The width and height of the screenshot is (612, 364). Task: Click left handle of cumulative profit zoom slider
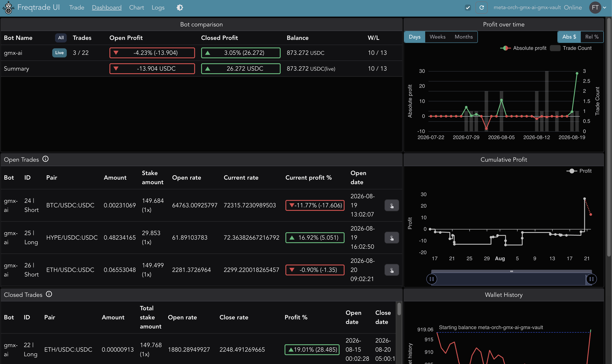(x=432, y=279)
